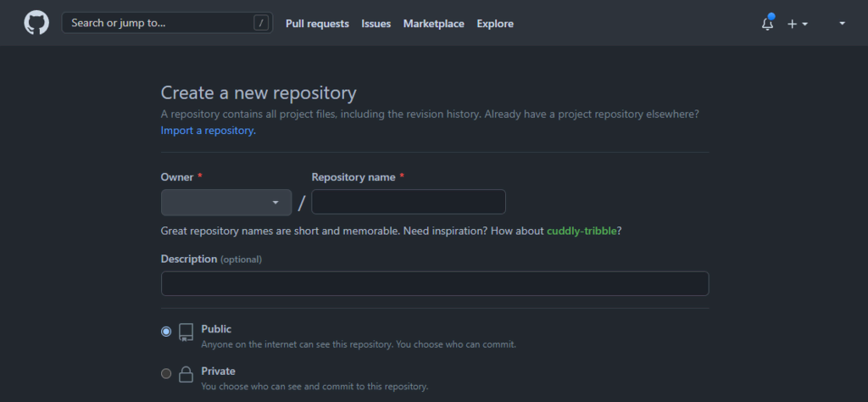Open the notifications bell

(x=767, y=24)
